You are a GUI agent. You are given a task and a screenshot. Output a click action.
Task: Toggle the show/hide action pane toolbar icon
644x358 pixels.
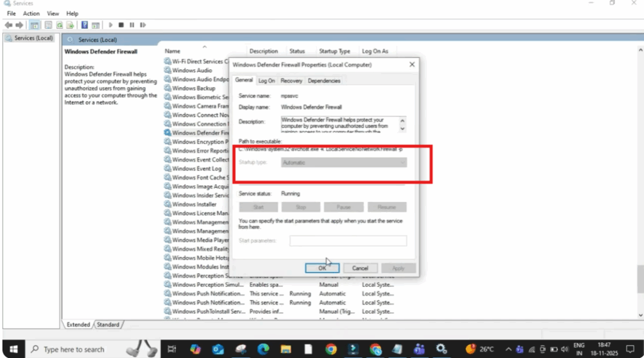pyautogui.click(x=96, y=25)
